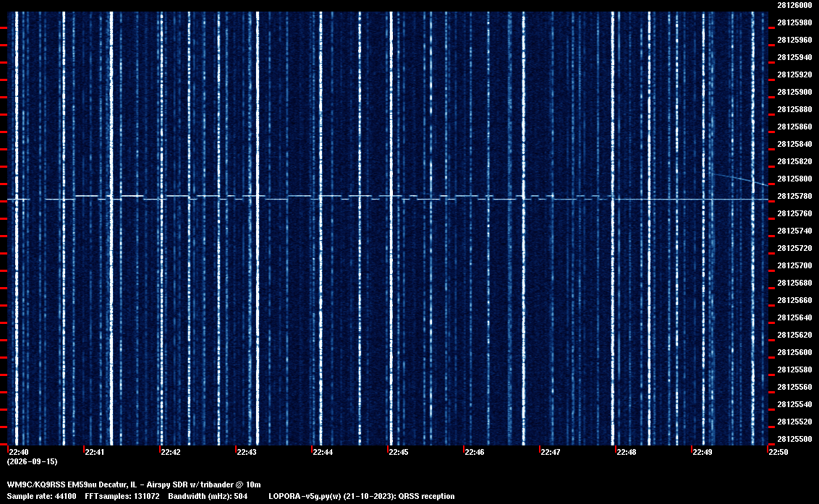Click the Bandwidth (mHz): 504 text
The image size is (819, 504).
[x=208, y=496]
